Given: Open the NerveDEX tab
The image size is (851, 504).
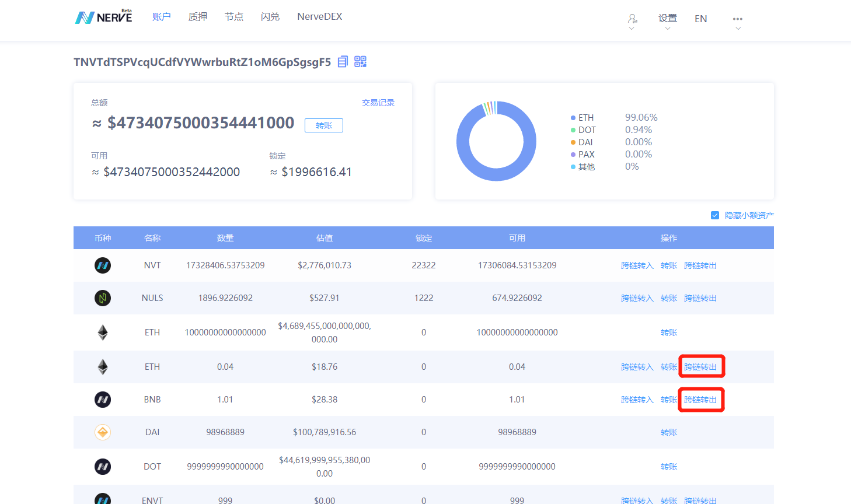Looking at the screenshot, I should [320, 17].
